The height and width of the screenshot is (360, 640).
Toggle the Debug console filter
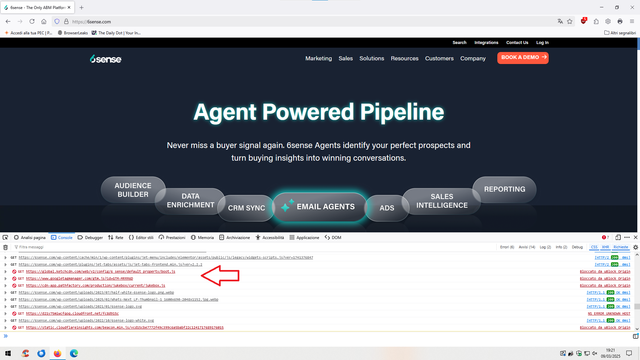pyautogui.click(x=577, y=247)
